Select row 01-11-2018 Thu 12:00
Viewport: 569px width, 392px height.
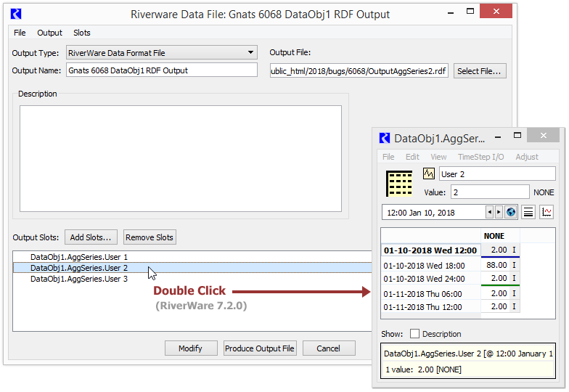430,307
